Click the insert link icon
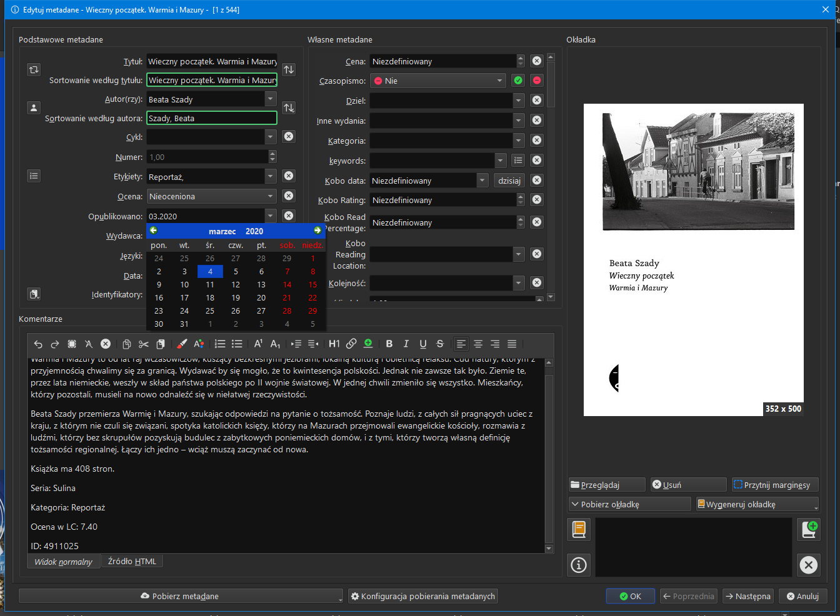The image size is (840, 616). tap(351, 344)
